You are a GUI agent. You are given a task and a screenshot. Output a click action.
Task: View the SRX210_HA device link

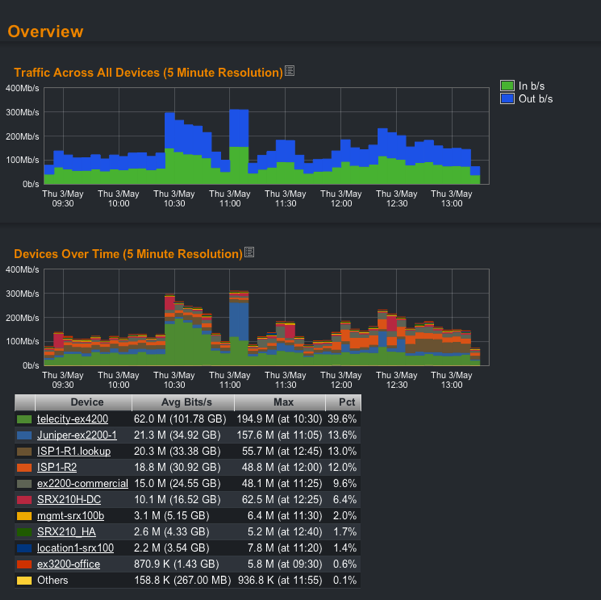click(66, 531)
